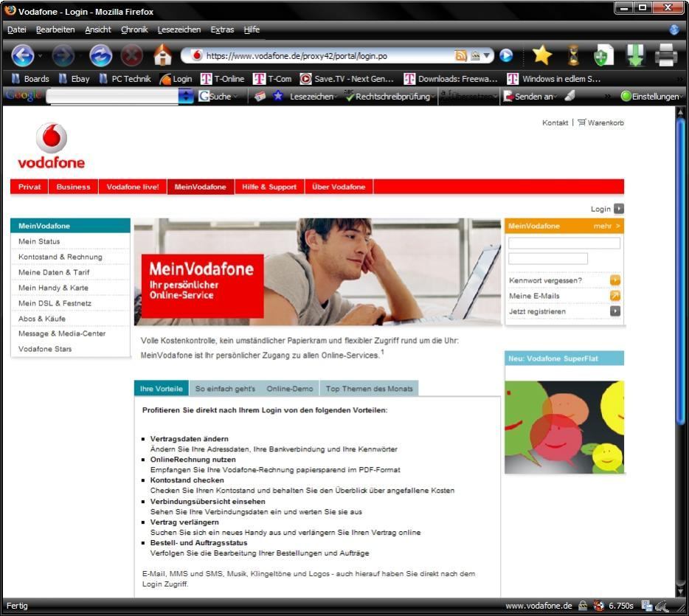The image size is (689, 616).
Task: Click the padlock icon in the status bar
Action: pyautogui.click(x=583, y=606)
